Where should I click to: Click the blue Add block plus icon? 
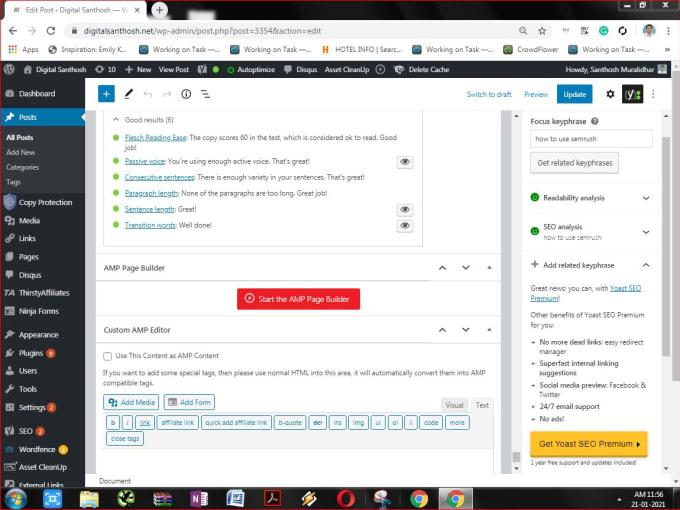pyautogui.click(x=106, y=94)
